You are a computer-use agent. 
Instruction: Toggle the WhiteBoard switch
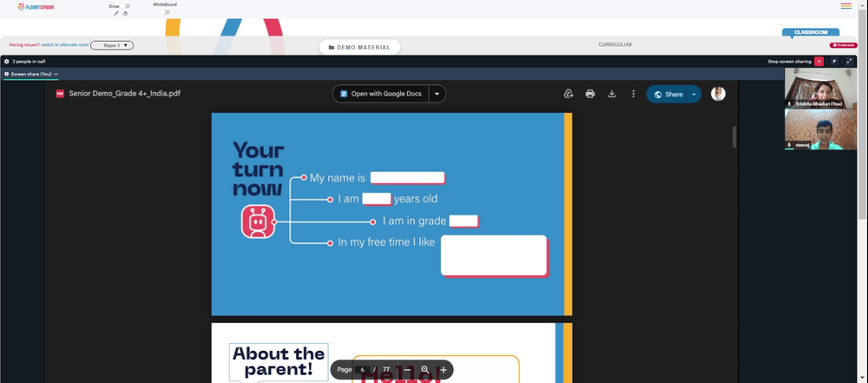click(165, 12)
